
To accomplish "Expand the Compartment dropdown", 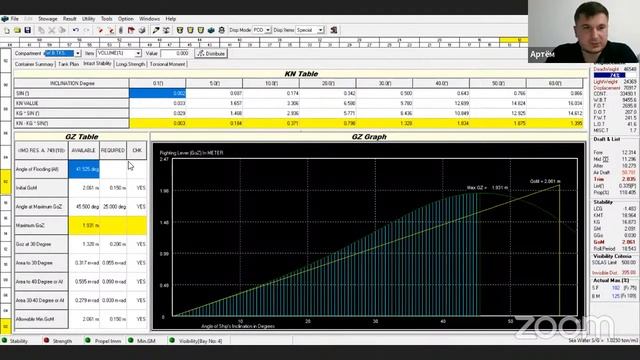I will 78,53.
